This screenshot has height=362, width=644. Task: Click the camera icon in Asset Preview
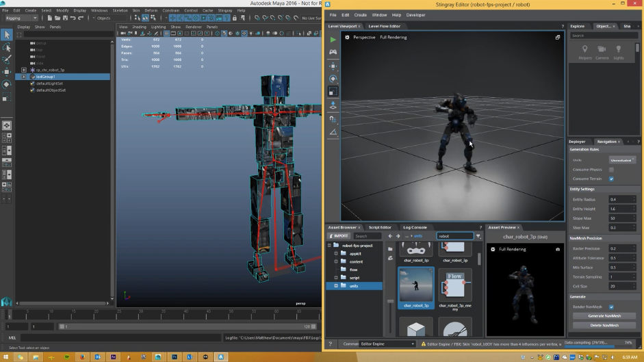click(x=558, y=249)
